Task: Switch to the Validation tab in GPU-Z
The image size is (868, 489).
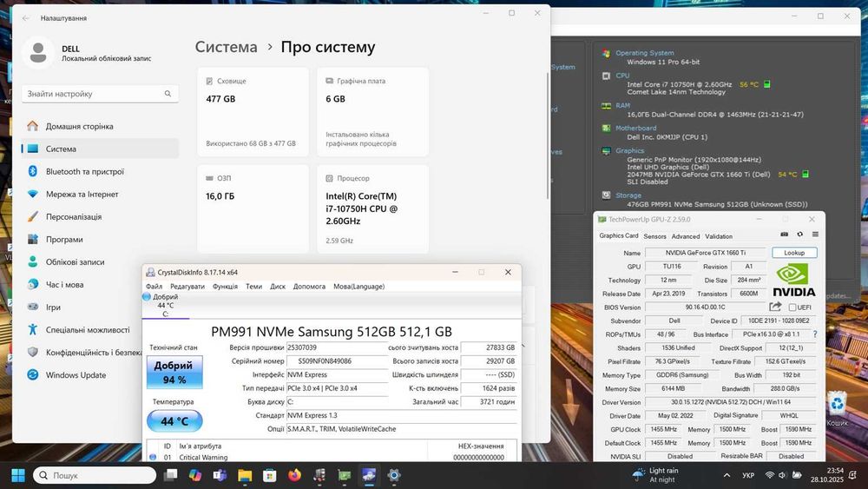Action: pos(719,236)
